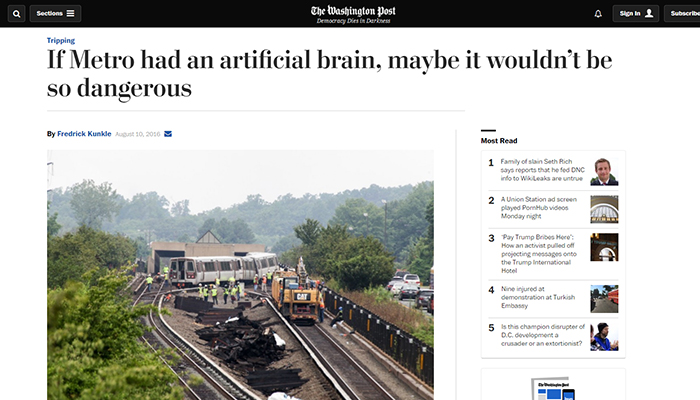Open the Sections menu
The width and height of the screenshot is (700, 400).
(x=56, y=14)
